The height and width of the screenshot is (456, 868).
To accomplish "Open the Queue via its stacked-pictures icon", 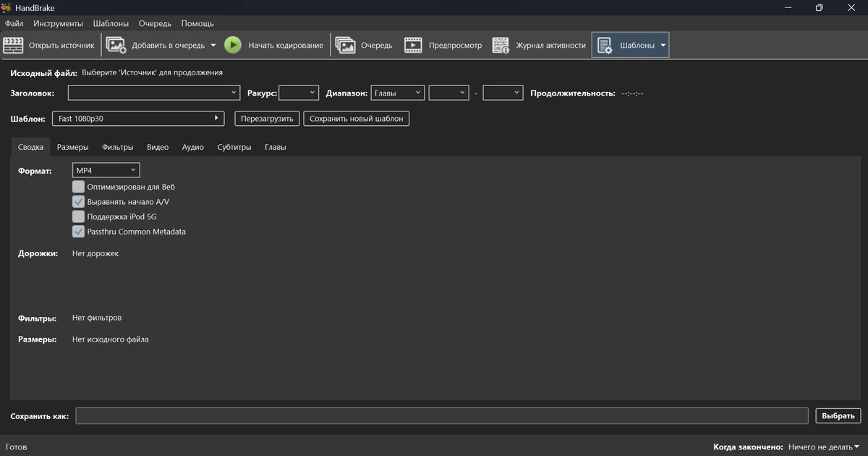I will point(346,45).
